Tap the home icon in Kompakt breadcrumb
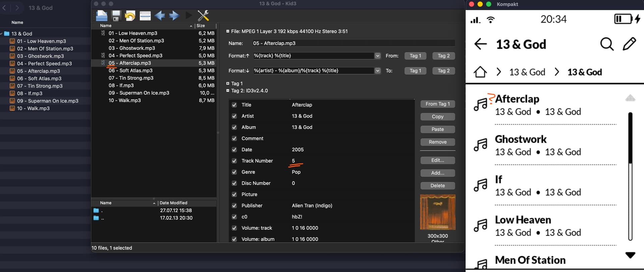This screenshot has height=272, width=644. pos(480,72)
